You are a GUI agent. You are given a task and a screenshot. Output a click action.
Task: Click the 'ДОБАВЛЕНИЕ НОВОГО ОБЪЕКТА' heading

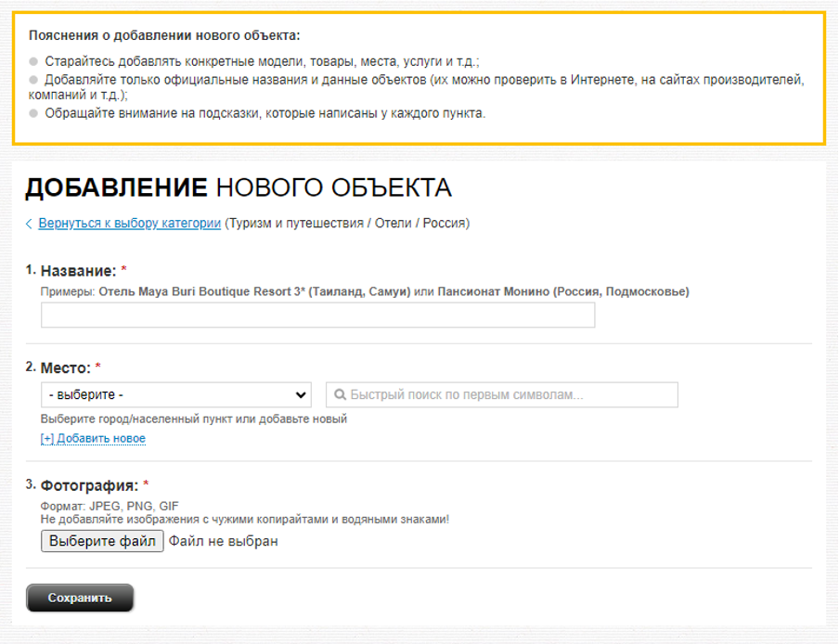coord(238,188)
